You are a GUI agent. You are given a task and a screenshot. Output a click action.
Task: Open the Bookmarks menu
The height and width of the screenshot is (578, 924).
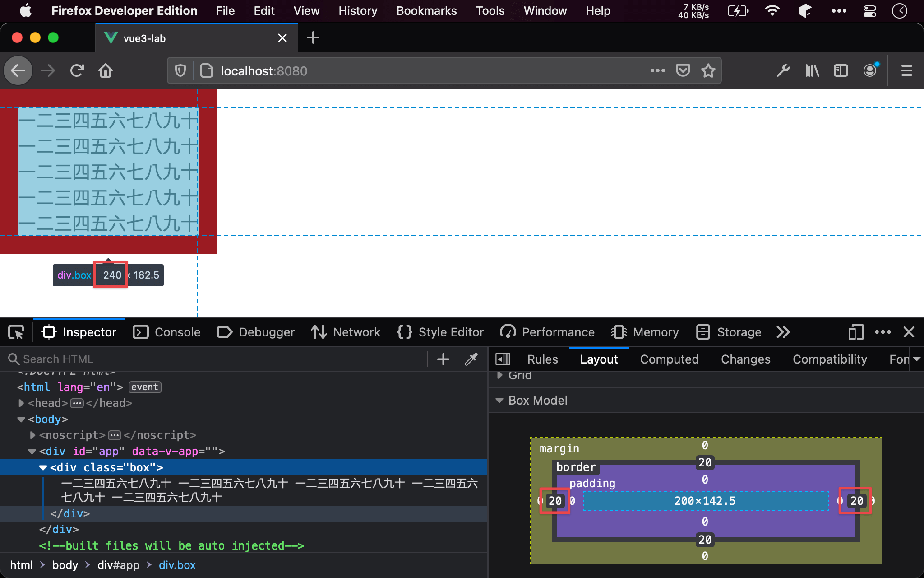[x=426, y=11]
